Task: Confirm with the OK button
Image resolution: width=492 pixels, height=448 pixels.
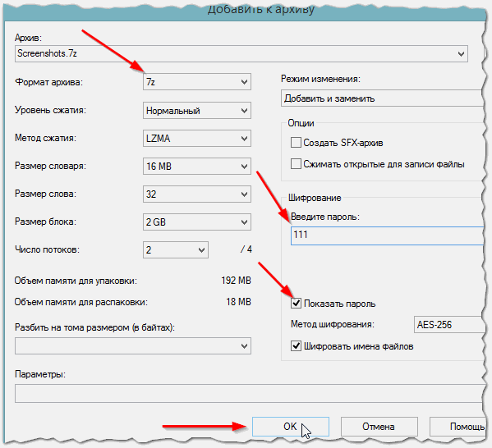Action: coord(291,427)
